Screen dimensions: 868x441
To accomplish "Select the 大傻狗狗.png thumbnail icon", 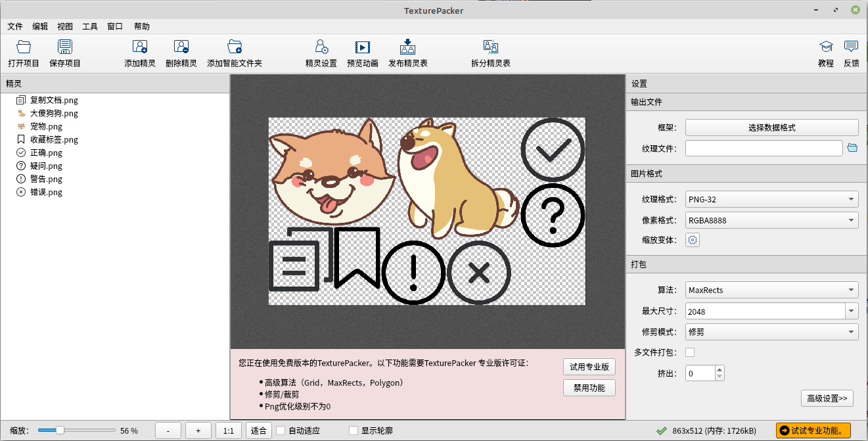I will (x=21, y=113).
